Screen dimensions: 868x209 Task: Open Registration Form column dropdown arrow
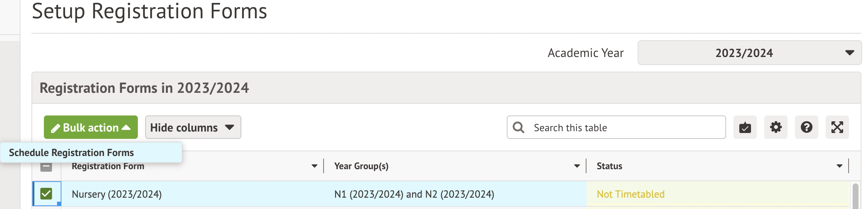pos(314,166)
